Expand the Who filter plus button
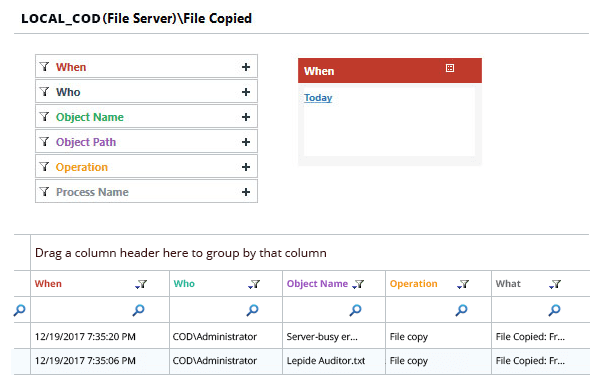The width and height of the screenshot is (612, 382). [x=246, y=92]
